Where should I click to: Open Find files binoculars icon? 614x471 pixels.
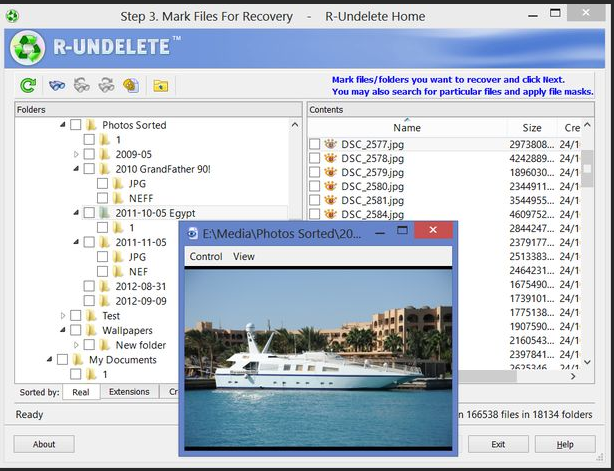pos(57,85)
